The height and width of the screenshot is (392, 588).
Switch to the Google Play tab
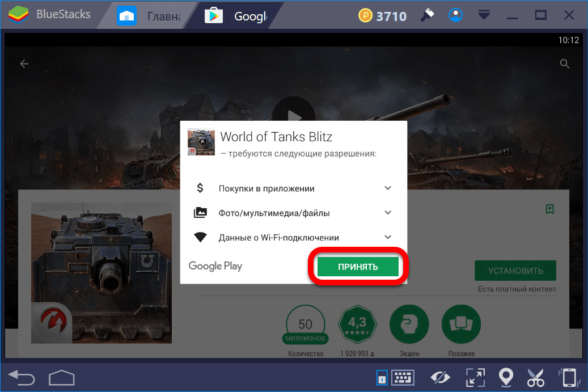pos(235,16)
